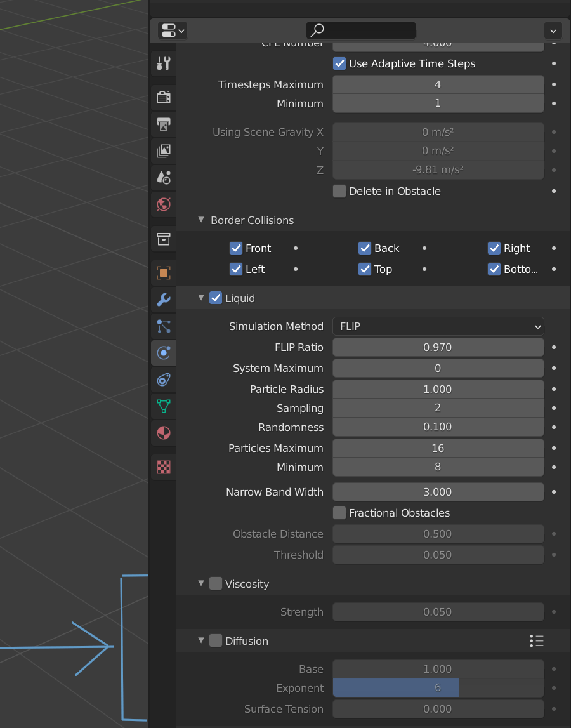Open the World properties tab
Image resolution: width=571 pixels, height=728 pixels.
tap(163, 204)
